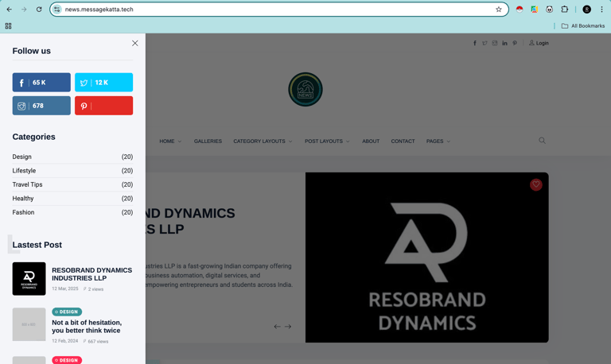Select the Healthy category
Image resolution: width=611 pixels, height=364 pixels.
72,199
